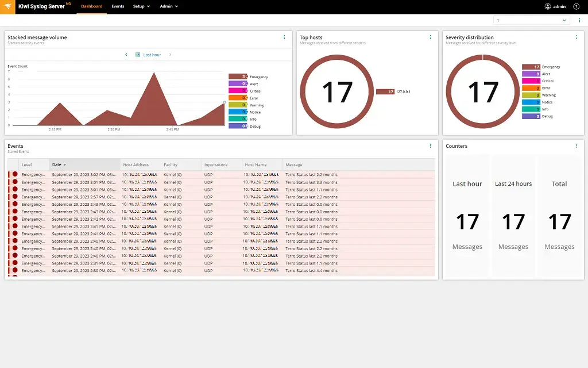The height and width of the screenshot is (368, 588).
Task: Open Stacked message volume widget options menu
Action: tap(284, 37)
